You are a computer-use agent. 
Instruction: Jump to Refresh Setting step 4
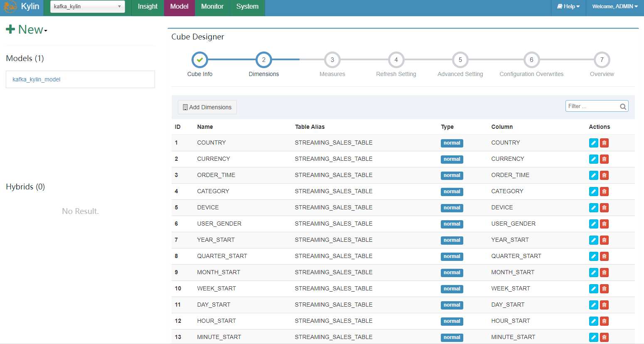click(x=396, y=60)
